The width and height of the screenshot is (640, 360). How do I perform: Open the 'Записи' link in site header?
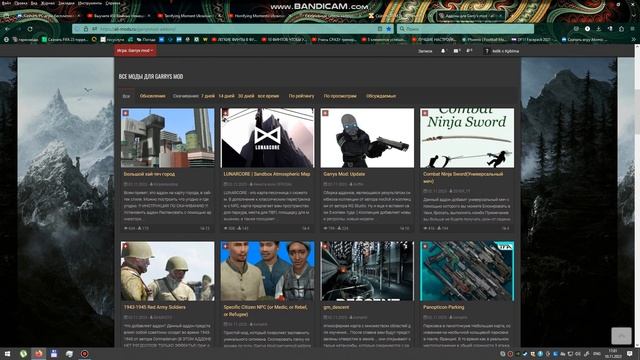point(425,51)
